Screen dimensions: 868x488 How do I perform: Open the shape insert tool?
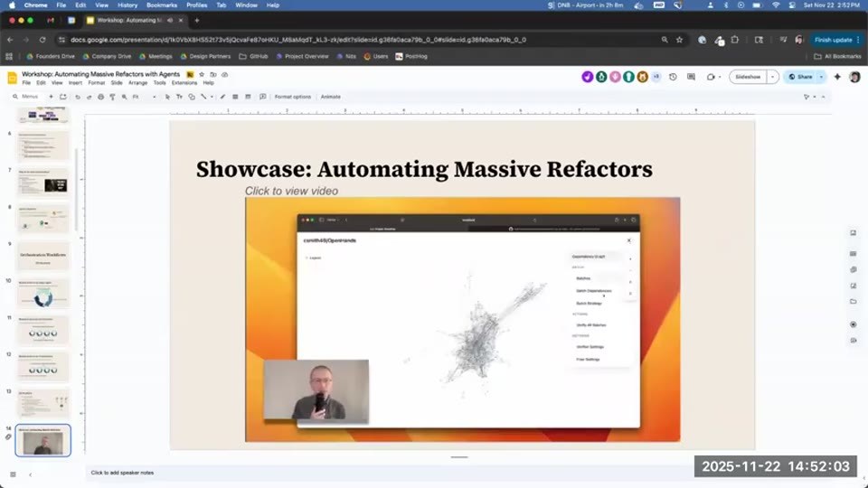(192, 97)
